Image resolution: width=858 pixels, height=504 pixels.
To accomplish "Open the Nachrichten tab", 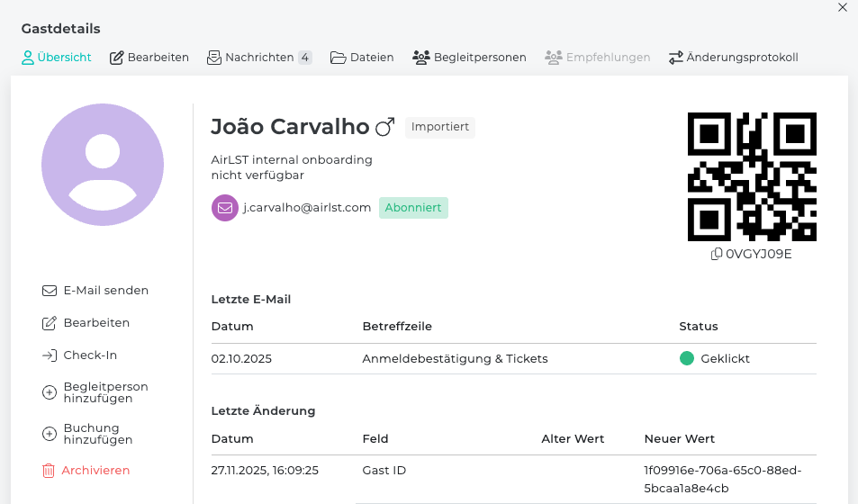I will pyautogui.click(x=258, y=58).
